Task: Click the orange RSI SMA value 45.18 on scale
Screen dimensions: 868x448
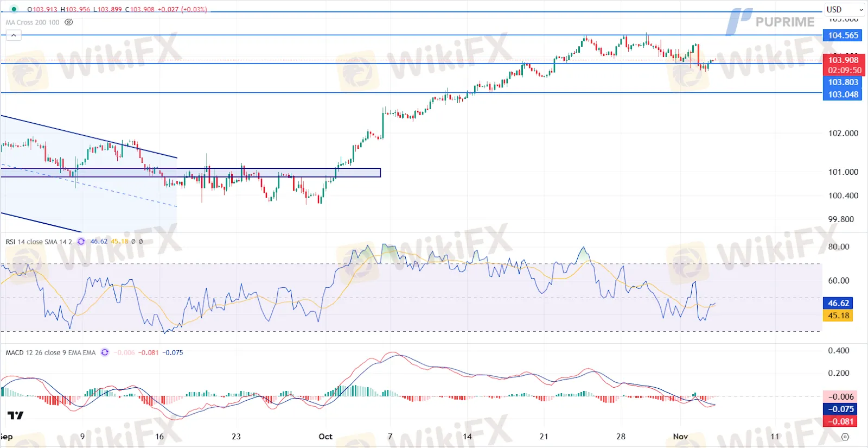Action: pyautogui.click(x=838, y=316)
